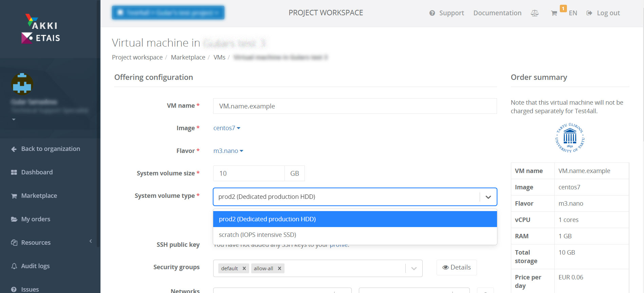This screenshot has height=293, width=644.
Task: Click VMs breadcrumb
Action: pyautogui.click(x=219, y=57)
